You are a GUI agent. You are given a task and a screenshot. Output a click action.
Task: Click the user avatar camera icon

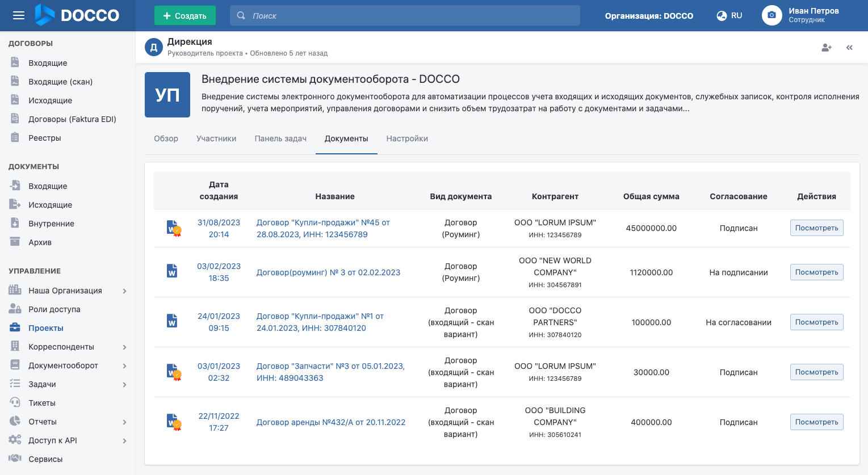click(771, 15)
